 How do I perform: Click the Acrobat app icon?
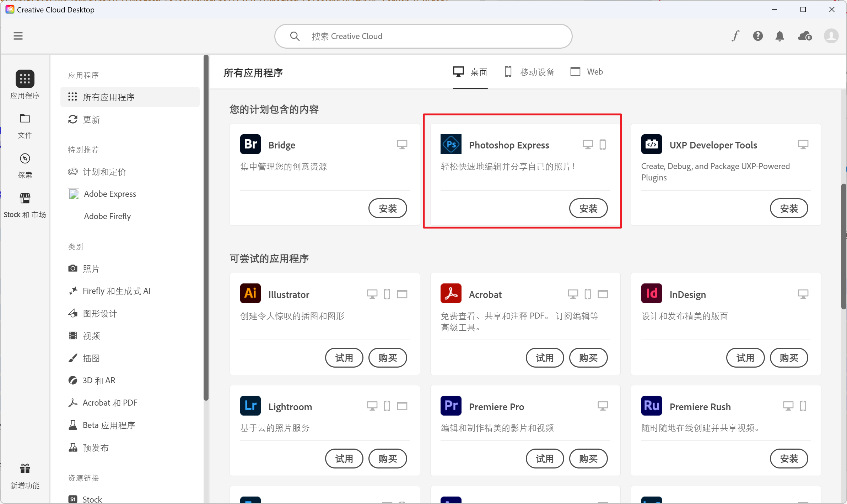pos(451,293)
